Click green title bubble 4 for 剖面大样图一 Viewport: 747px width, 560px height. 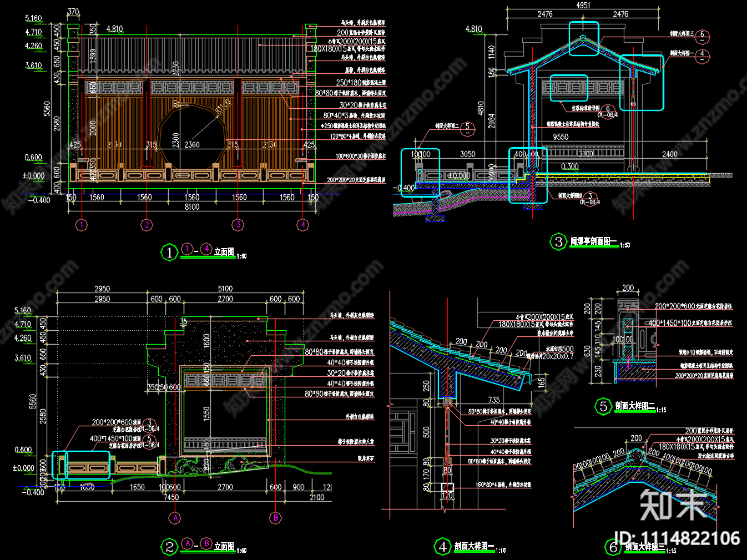coord(442,547)
